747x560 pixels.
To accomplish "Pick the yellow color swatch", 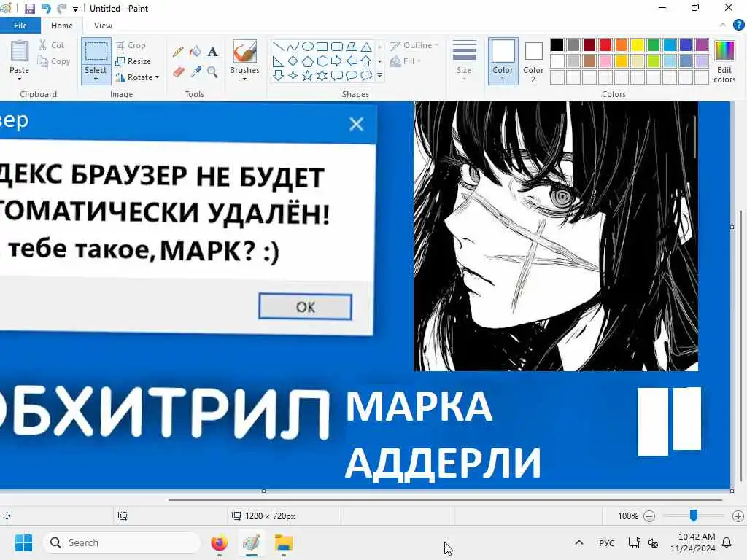I will [x=638, y=45].
